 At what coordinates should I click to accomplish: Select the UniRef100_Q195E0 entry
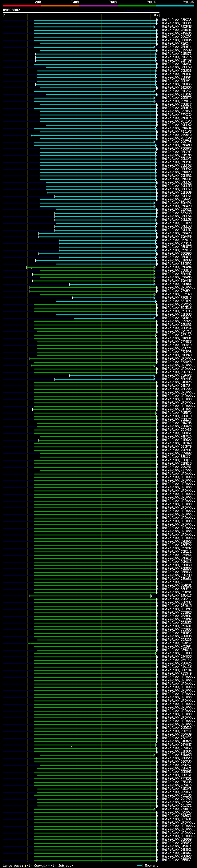177,135
